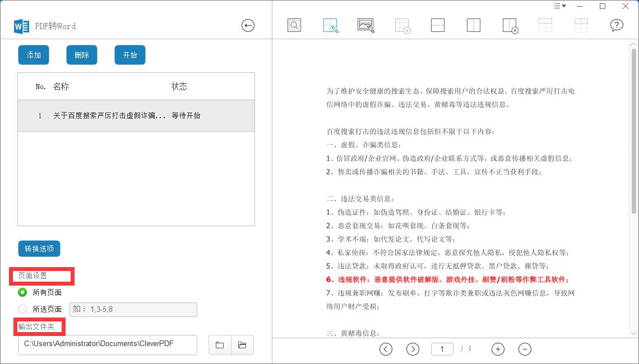The width and height of the screenshot is (639, 364).
Task: Browse for output folder using the closed-folder icon
Action: tap(220, 345)
